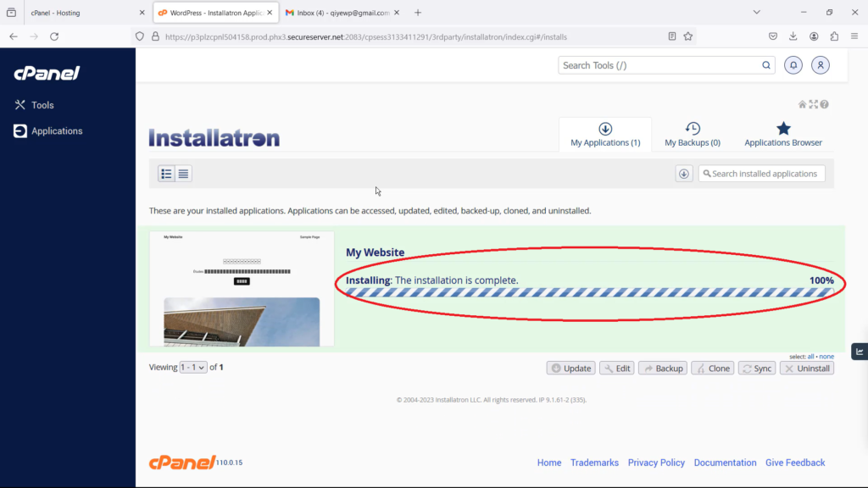Image resolution: width=868 pixels, height=488 pixels.
Task: Open Firefox recent browsing view icon
Action: [12, 12]
